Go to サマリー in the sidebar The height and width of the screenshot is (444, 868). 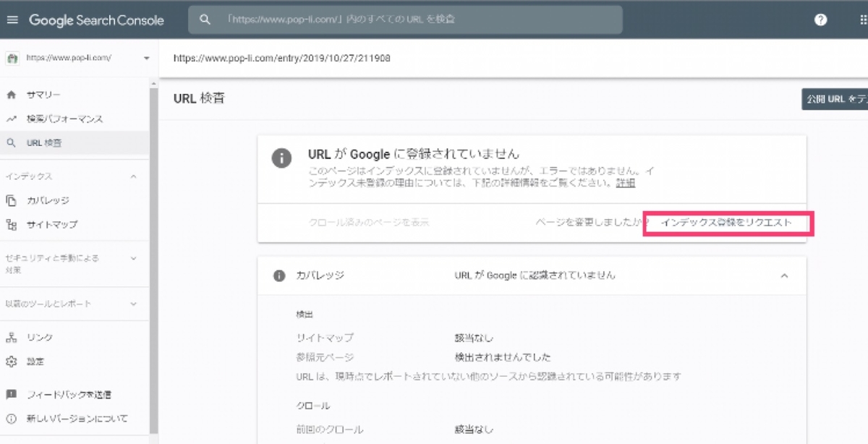(x=43, y=95)
